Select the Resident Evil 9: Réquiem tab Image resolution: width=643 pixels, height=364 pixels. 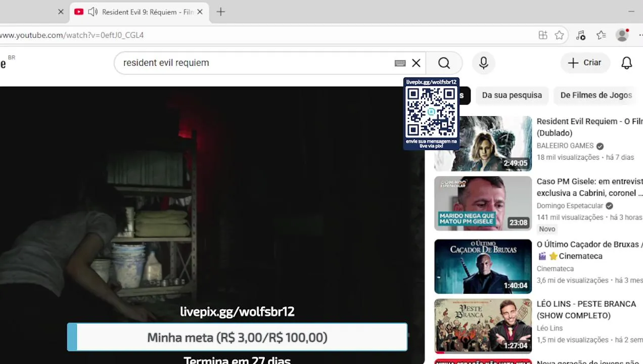point(139,12)
